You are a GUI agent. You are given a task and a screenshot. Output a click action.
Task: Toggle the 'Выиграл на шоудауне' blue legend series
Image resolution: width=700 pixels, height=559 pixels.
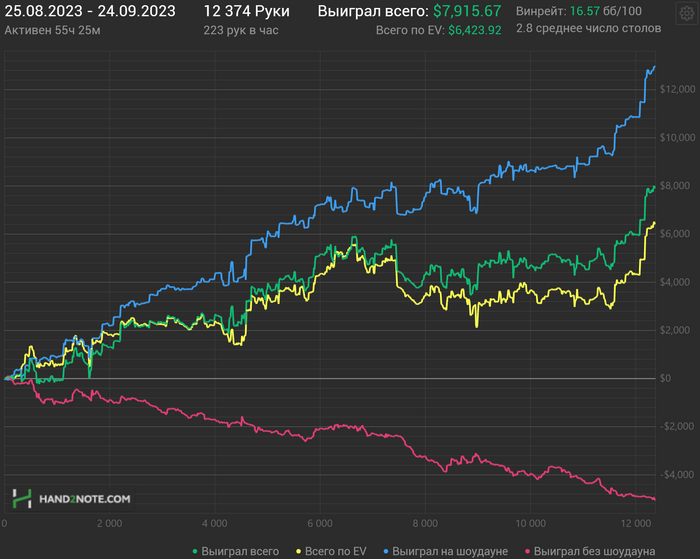445,551
